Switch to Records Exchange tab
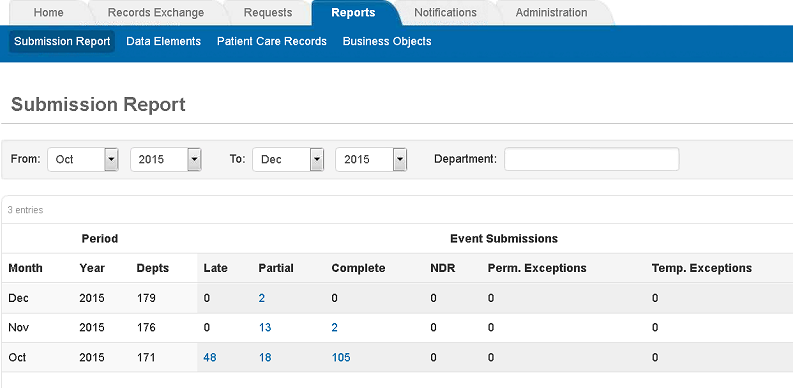Image resolution: width=793 pixels, height=388 pixels. pyautogui.click(x=156, y=13)
